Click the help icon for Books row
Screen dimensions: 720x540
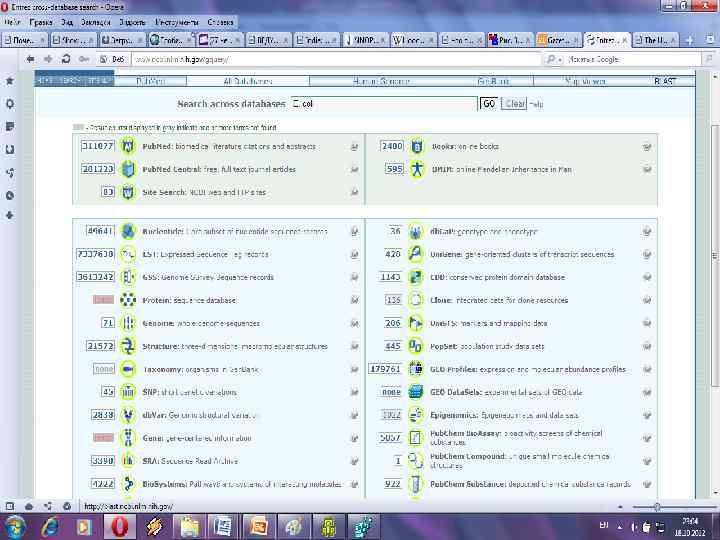pos(647,147)
